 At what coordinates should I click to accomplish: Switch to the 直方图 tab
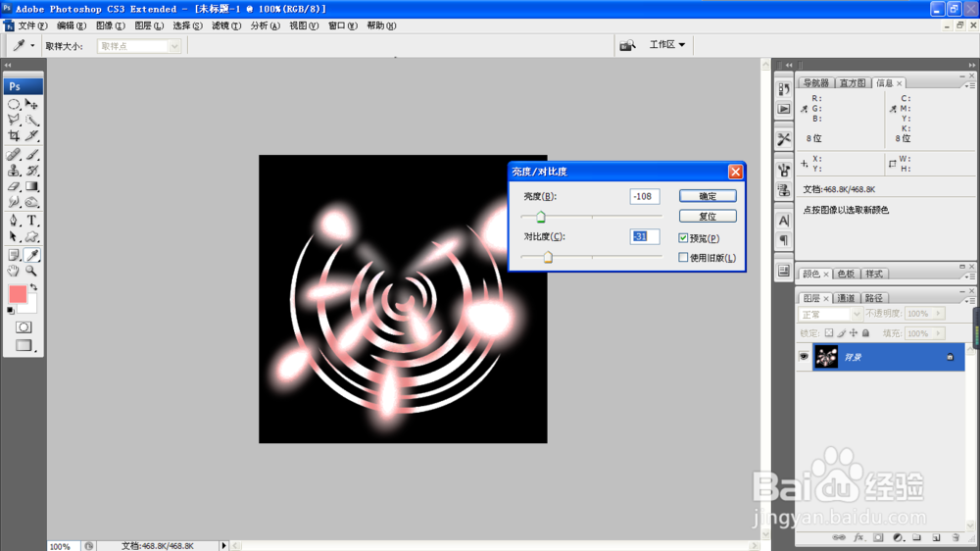point(853,83)
